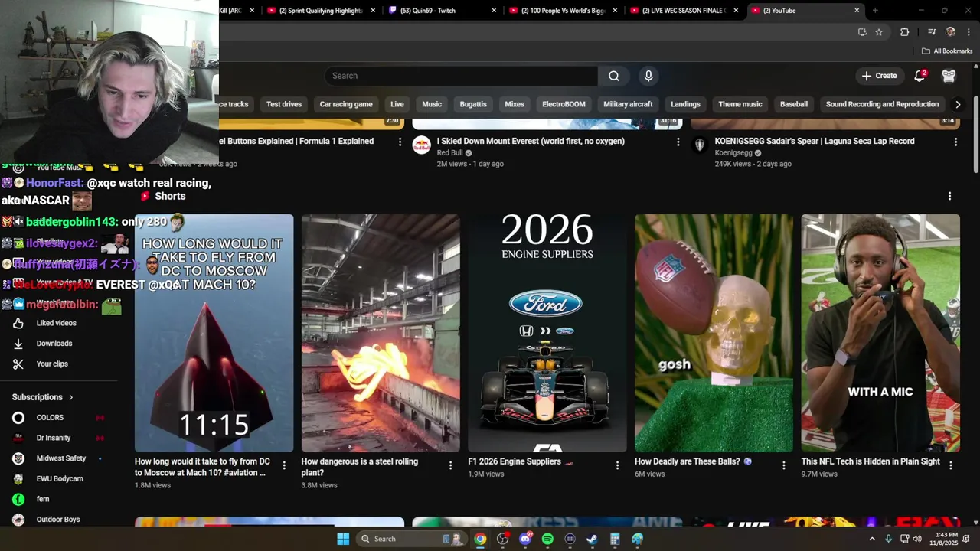Open Calculator from the taskbar
This screenshot has width=980, height=551.
tap(614, 539)
